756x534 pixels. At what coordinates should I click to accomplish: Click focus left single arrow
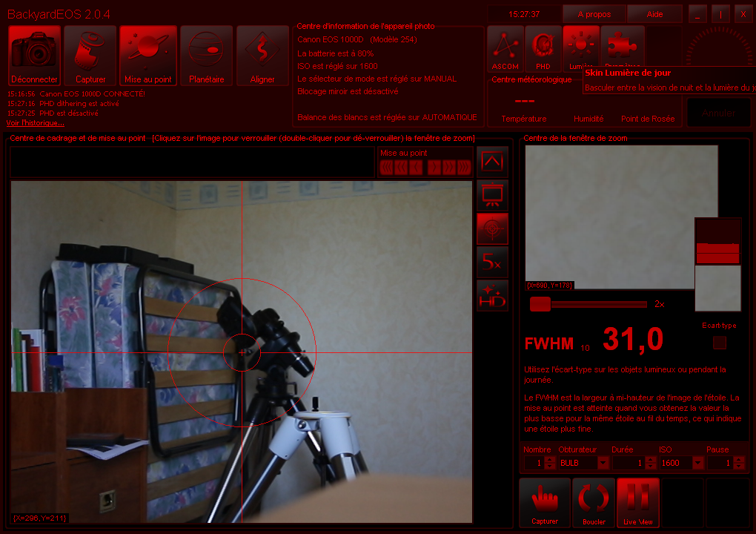416,168
